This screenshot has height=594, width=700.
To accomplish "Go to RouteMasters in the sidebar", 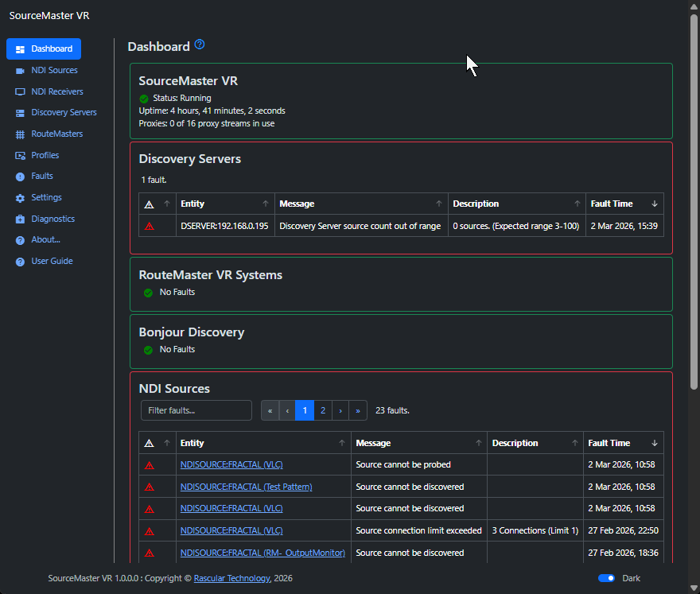I will 56,134.
